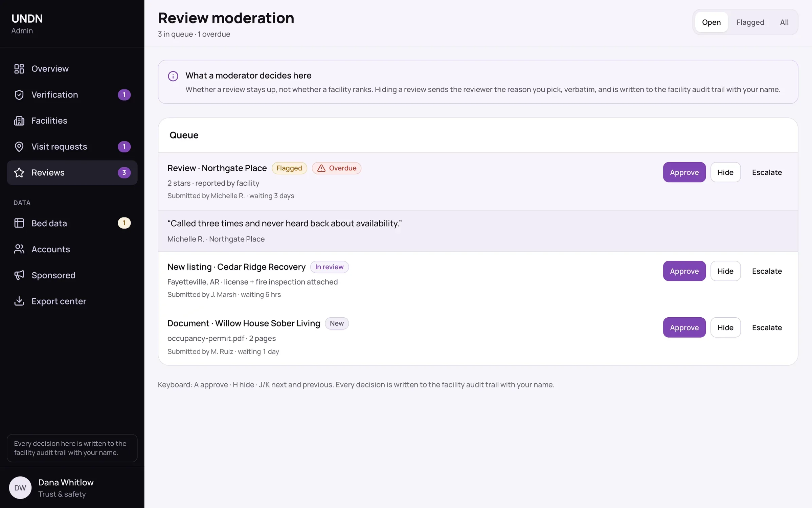812x508 pixels.
Task: Switch to the Open filter tab
Action: pyautogui.click(x=711, y=22)
